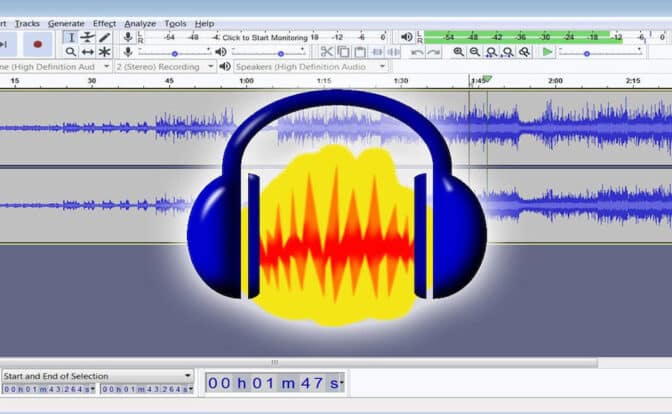Open the Tools menu
The image size is (672, 414).
(x=175, y=24)
